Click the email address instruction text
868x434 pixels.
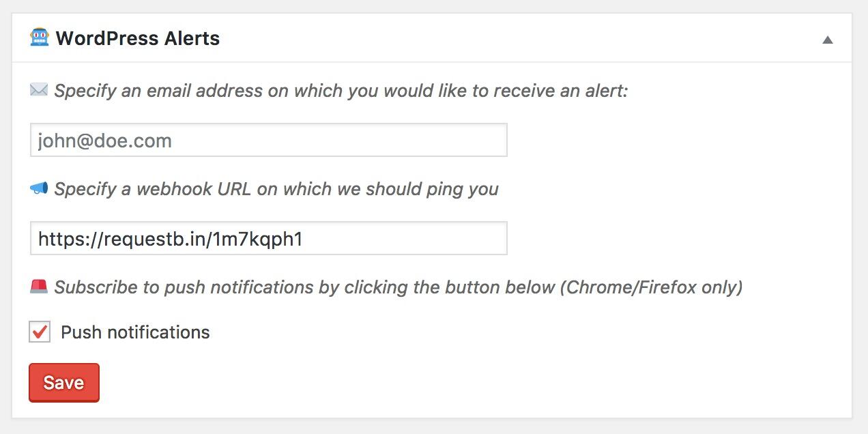pyautogui.click(x=341, y=91)
